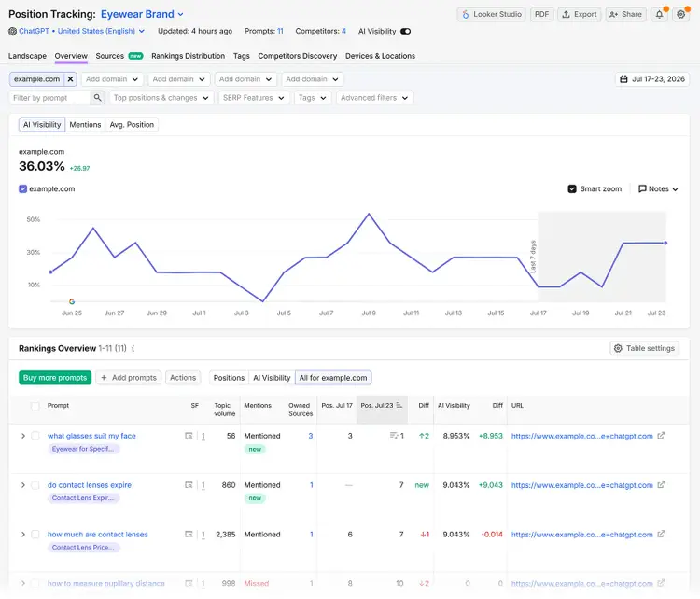Open the Notes dropdown
Image resolution: width=700 pixels, height=599 pixels.
click(x=658, y=188)
